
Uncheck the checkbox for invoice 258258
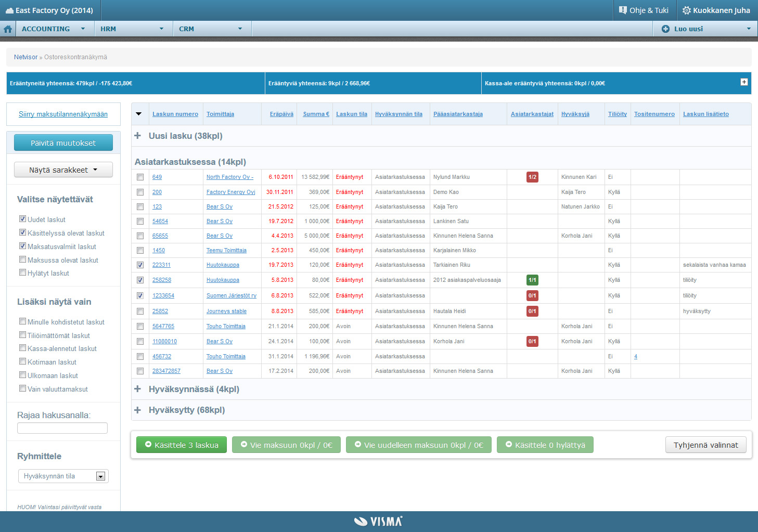(140, 280)
